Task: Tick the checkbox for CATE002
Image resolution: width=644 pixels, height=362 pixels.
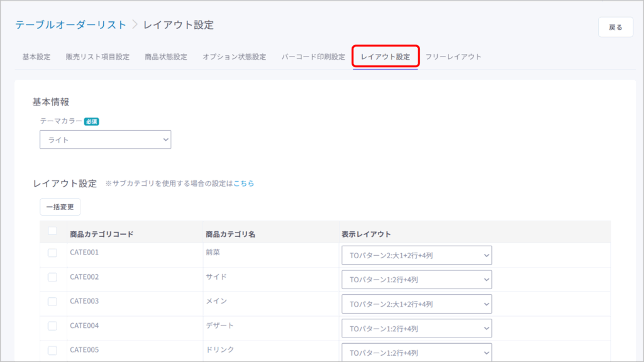Action: 52,277
